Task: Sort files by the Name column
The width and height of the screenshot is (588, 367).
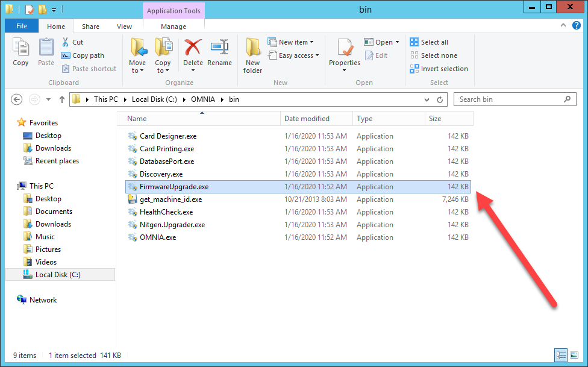Action: (198, 119)
